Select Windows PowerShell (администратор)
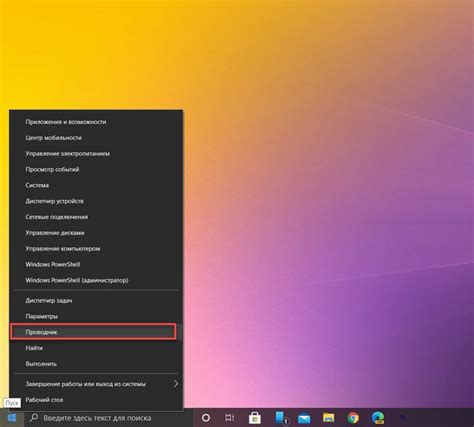The image size is (474, 427). pyautogui.click(x=96, y=280)
